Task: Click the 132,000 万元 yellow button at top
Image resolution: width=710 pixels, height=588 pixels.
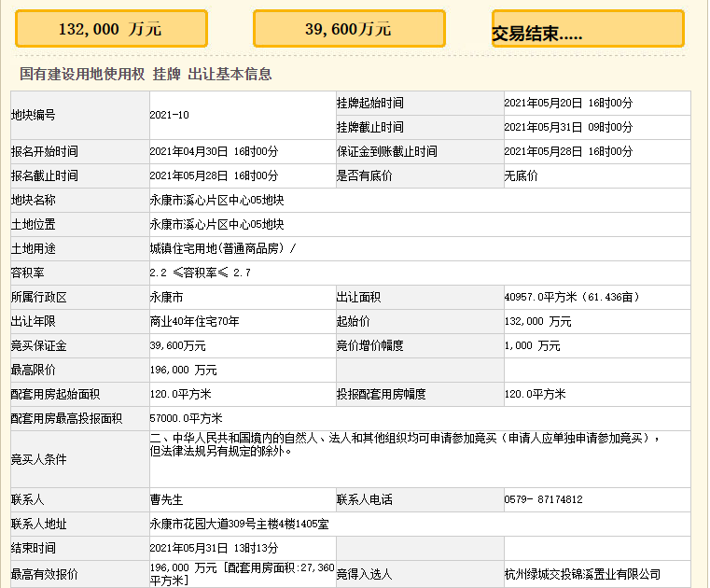Action: pos(110,29)
